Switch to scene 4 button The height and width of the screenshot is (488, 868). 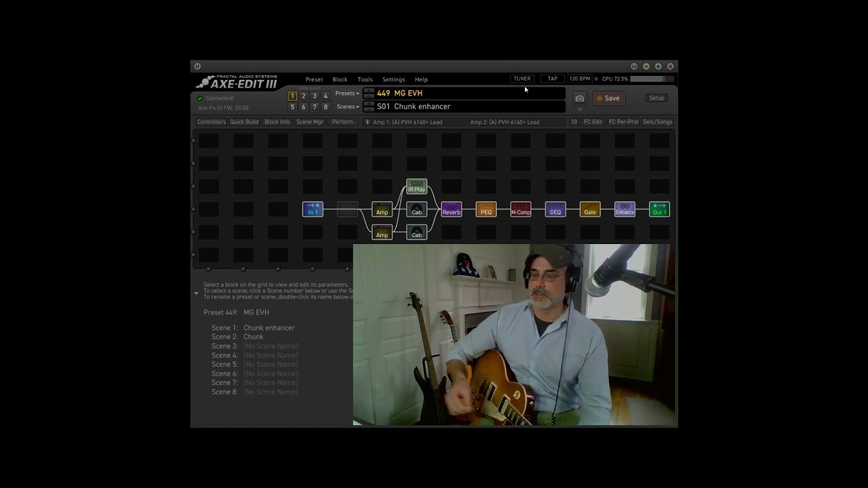(325, 96)
